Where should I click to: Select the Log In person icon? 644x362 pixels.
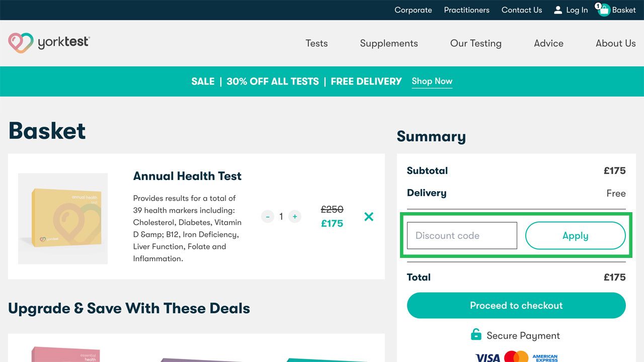click(557, 9)
